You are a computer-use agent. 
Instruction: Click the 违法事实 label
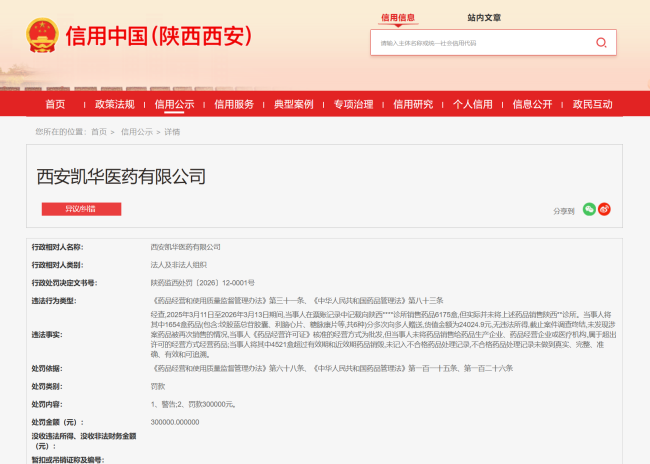tap(47, 335)
